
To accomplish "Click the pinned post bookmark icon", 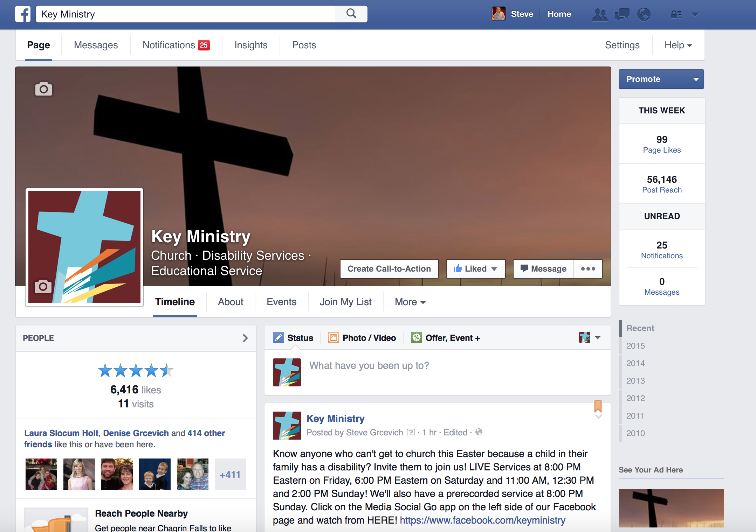I will (x=598, y=406).
